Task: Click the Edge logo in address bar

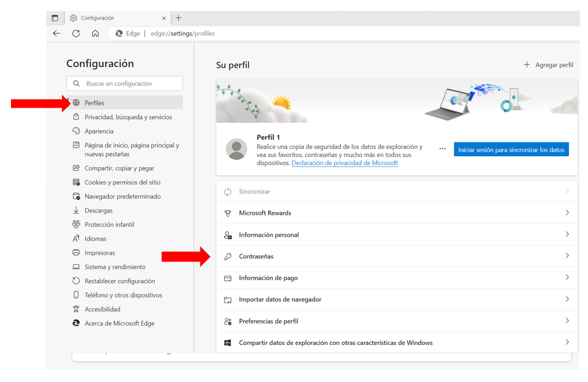Action: 119,34
